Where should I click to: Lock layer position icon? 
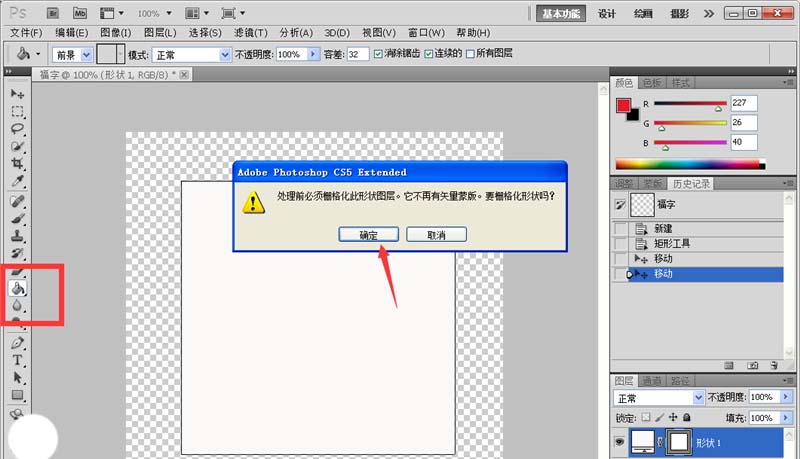[x=673, y=417]
